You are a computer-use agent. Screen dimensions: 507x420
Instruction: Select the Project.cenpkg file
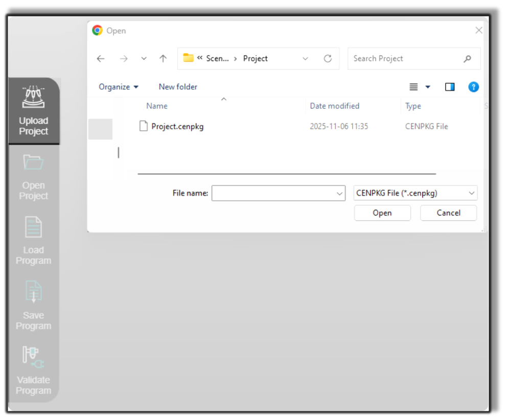(x=177, y=126)
